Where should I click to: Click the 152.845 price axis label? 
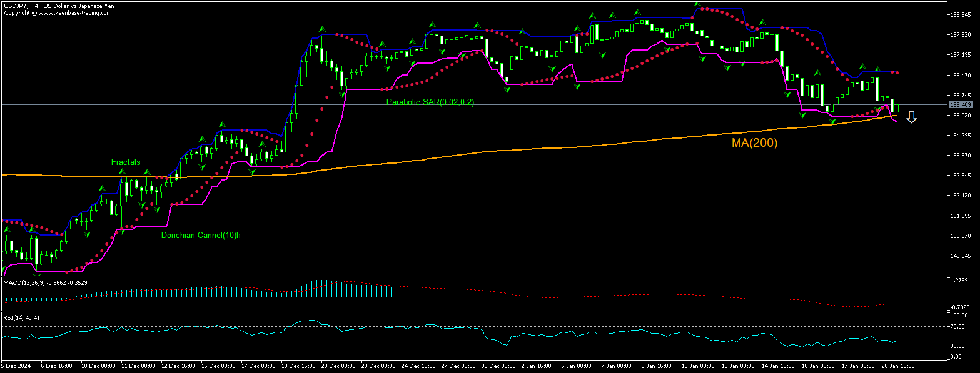(x=959, y=176)
